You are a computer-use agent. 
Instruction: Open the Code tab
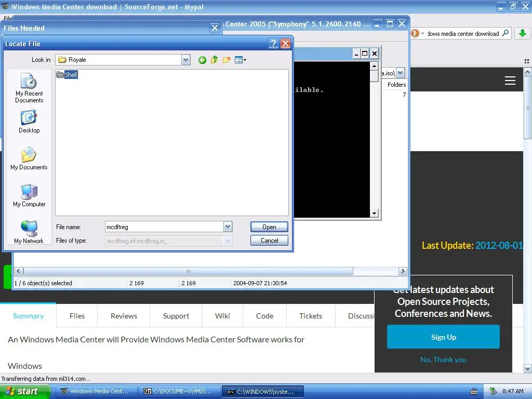coord(264,316)
